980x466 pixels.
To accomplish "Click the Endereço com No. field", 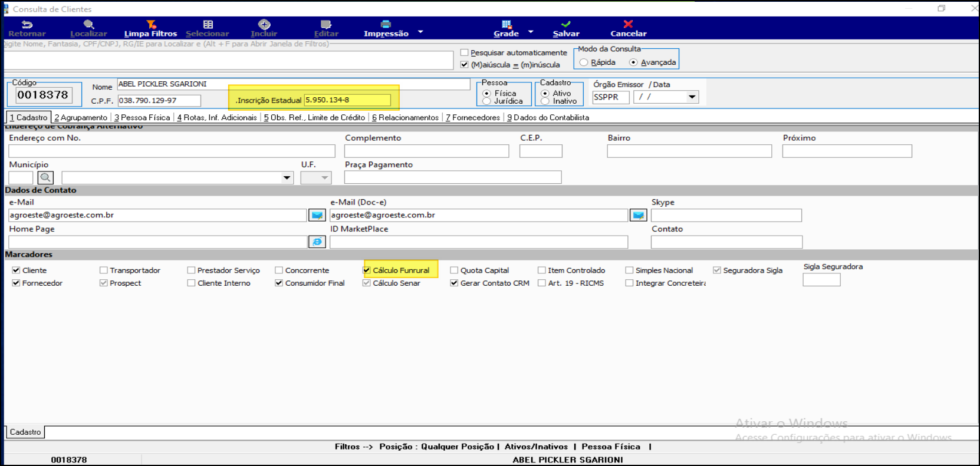I will click(172, 151).
